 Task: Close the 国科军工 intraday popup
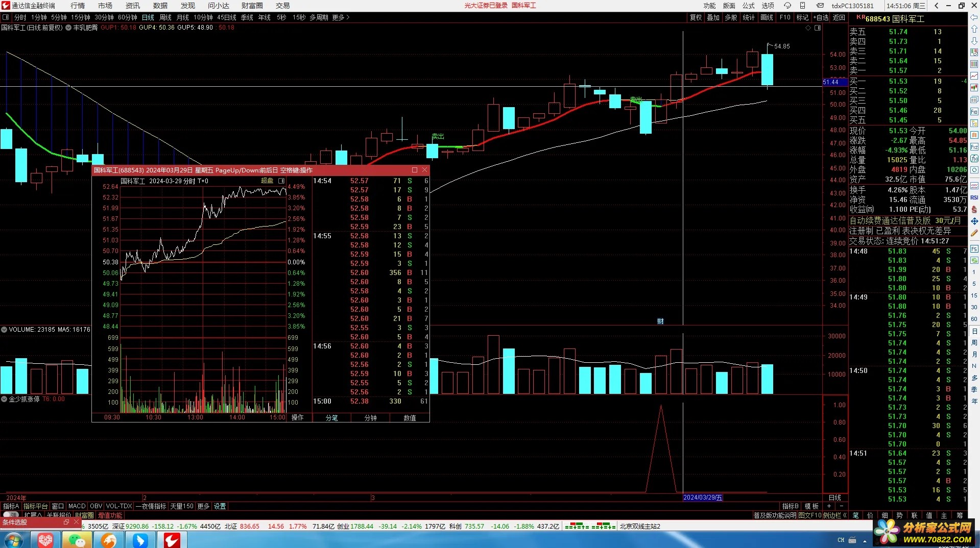424,170
